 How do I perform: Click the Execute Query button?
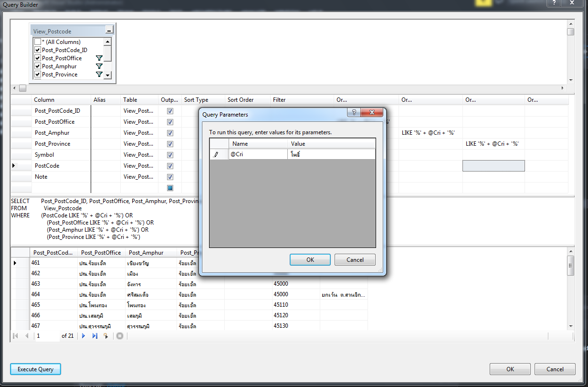(x=36, y=369)
